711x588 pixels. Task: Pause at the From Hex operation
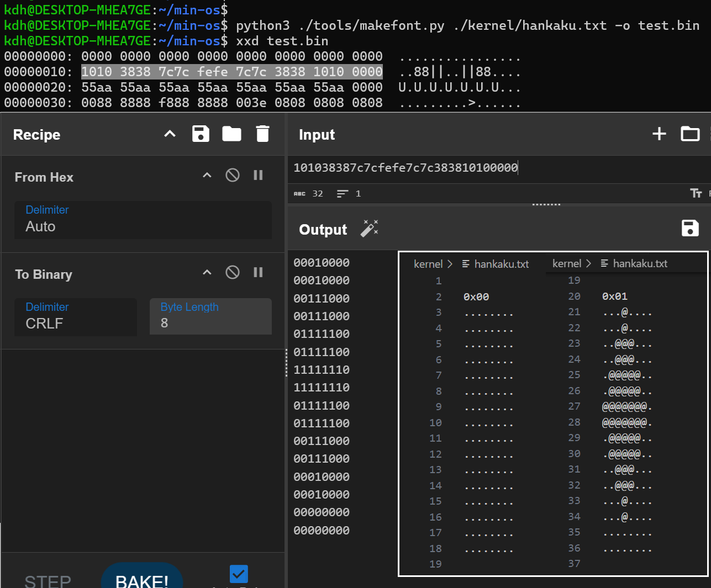pyautogui.click(x=258, y=176)
